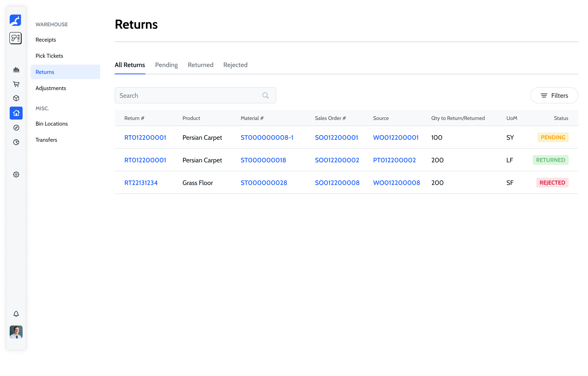Click into the Search field
Image resolution: width=588 pixels, height=376 pixels.
(188, 96)
